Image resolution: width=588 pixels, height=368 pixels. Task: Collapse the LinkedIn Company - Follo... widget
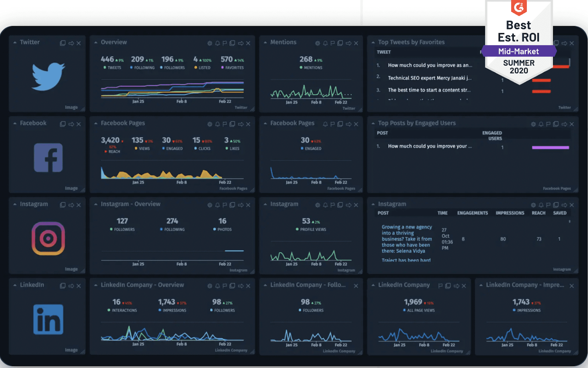265,285
